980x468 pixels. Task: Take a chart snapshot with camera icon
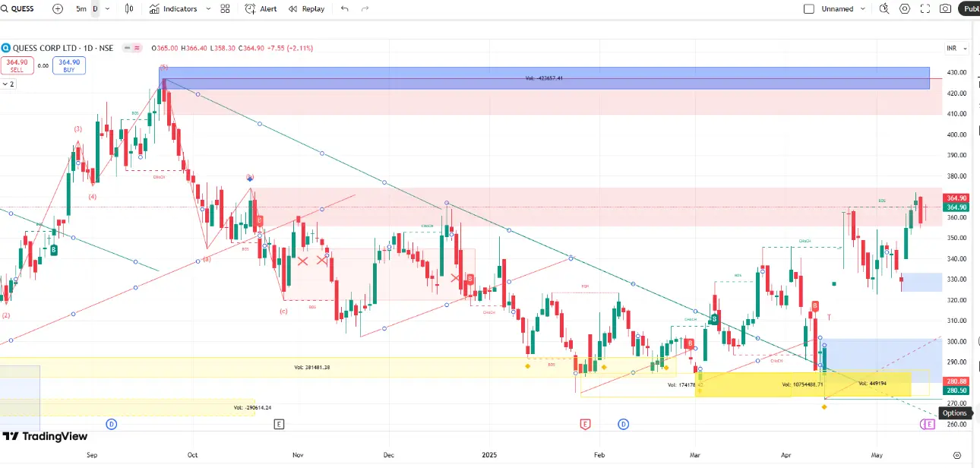point(946,9)
